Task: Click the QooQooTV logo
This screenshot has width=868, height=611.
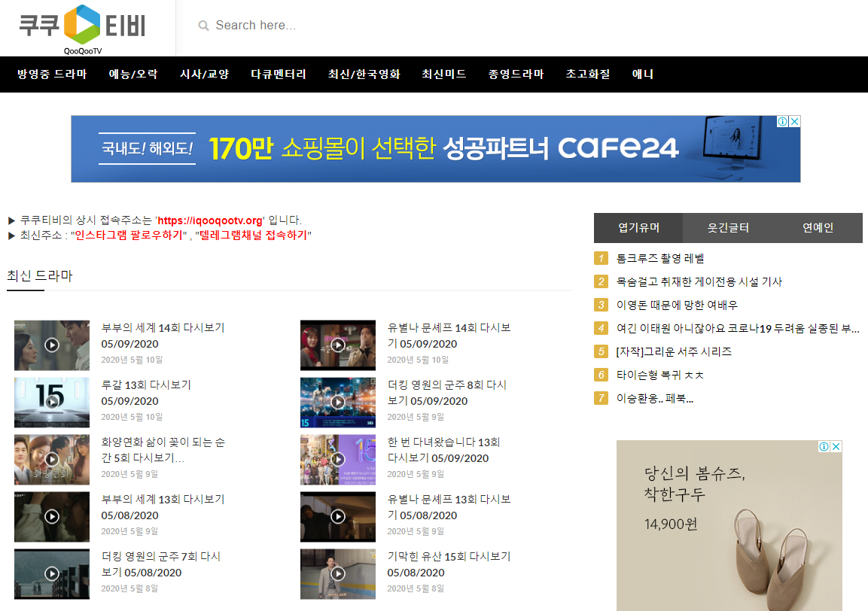Action: pos(83,29)
